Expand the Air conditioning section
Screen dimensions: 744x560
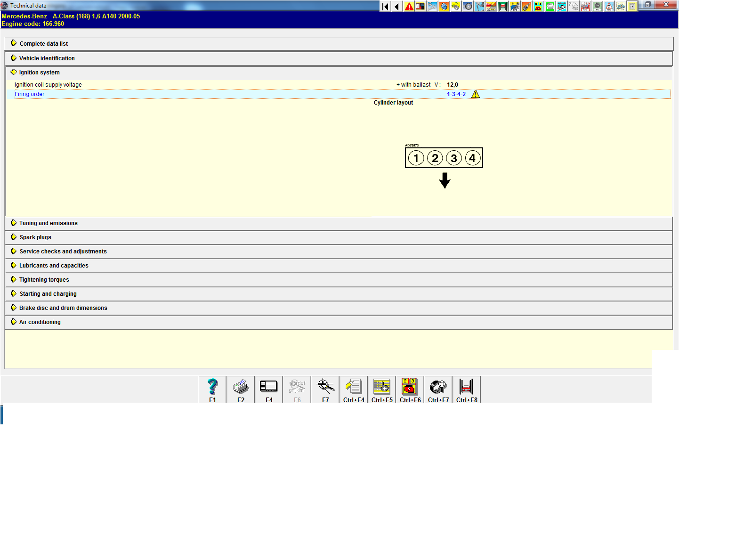click(339, 322)
